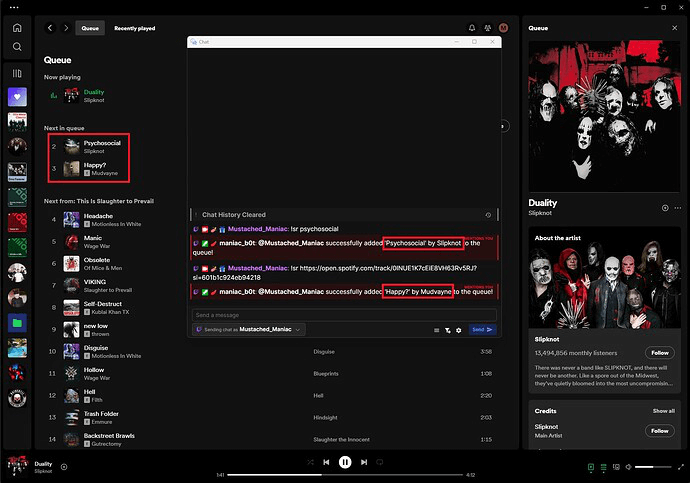690x483 pixels.
Task: Open the Duality album cover art
Action: [x=604, y=116]
